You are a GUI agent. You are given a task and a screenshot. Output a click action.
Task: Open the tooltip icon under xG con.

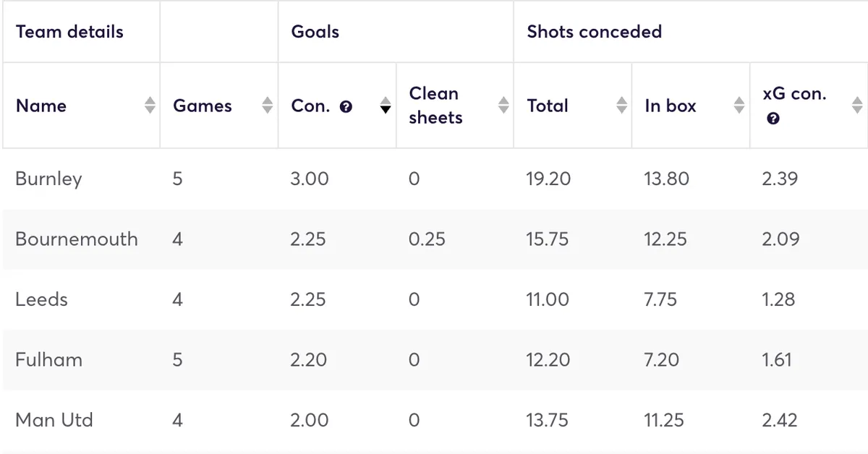pyautogui.click(x=773, y=118)
